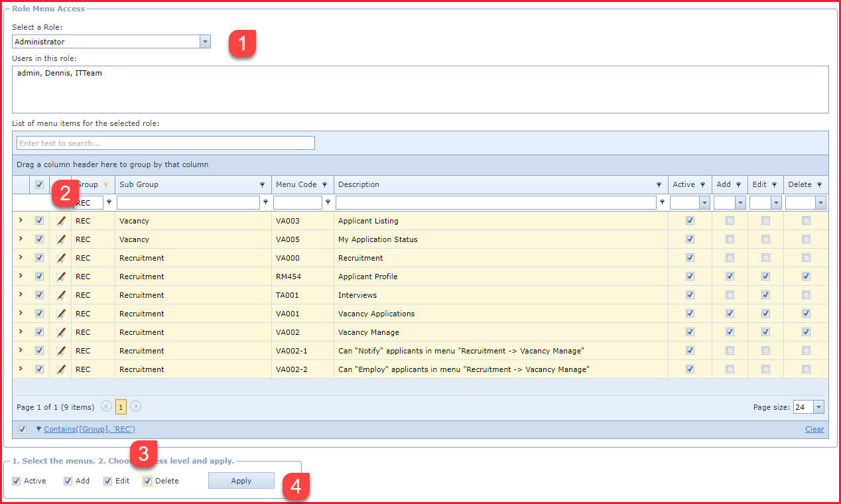
Task: Open the Edit column filter dropdown
Action: tap(776, 203)
